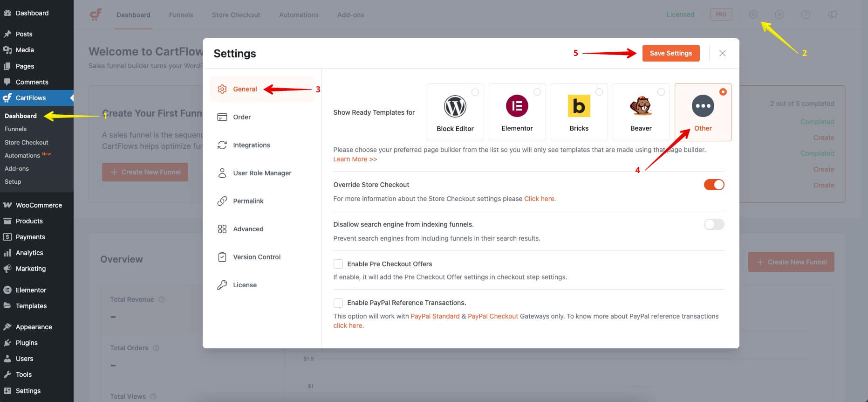This screenshot has width=868, height=402.
Task: Switch to Store Checkout tab in header
Action: 236,15
